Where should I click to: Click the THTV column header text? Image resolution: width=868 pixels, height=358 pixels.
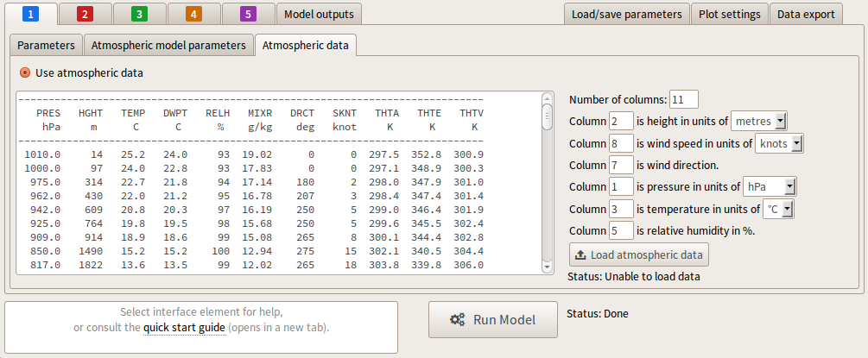coord(472,113)
